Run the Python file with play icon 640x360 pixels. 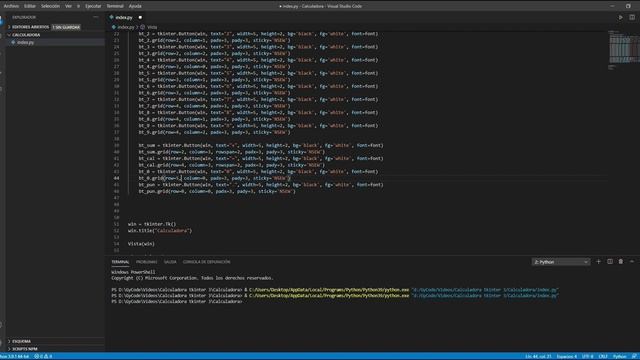coord(620,18)
